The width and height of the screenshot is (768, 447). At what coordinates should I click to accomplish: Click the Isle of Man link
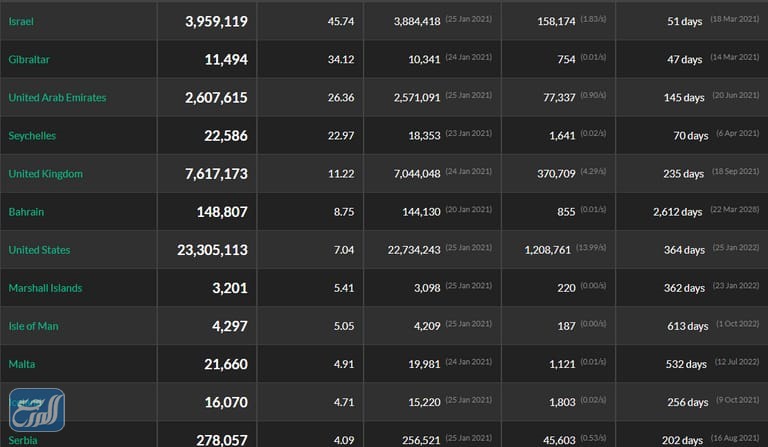(x=33, y=325)
